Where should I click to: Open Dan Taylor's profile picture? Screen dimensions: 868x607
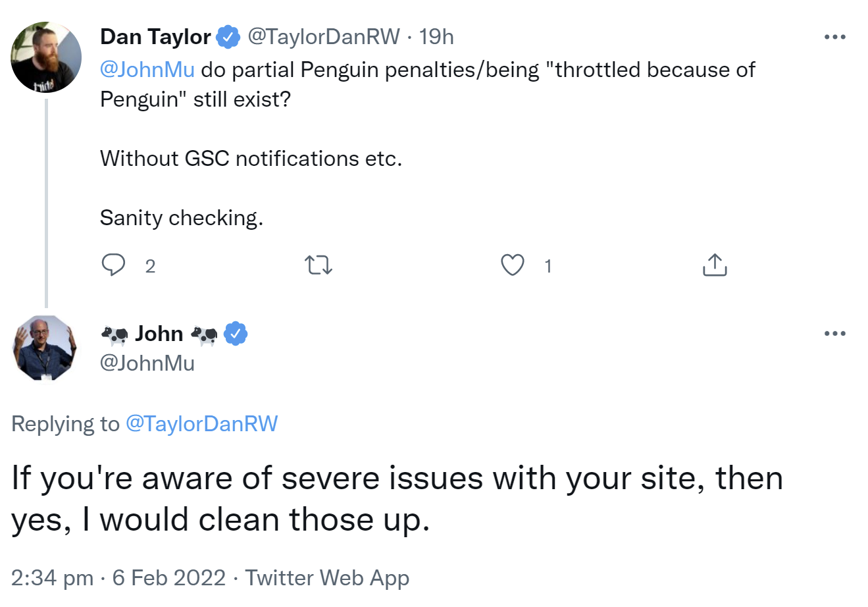[46, 57]
